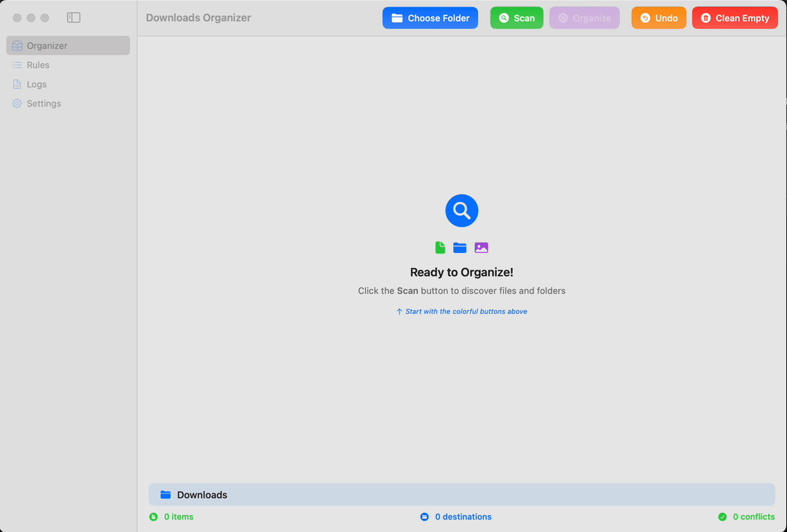Click the Downloads path bar

461,494
